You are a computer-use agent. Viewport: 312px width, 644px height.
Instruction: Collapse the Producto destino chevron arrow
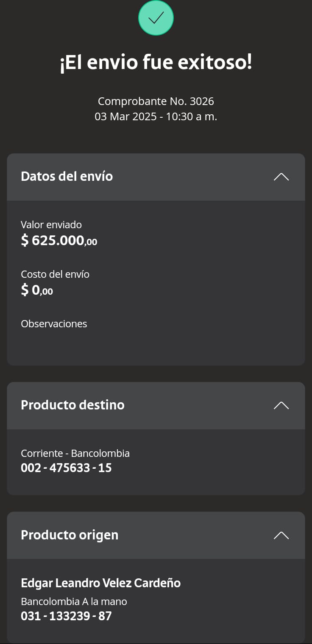281,406
